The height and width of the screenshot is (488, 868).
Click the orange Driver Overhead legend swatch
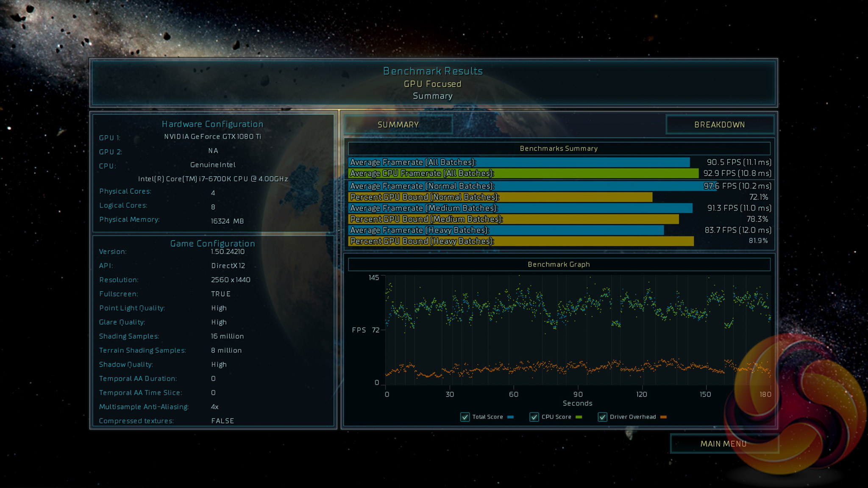click(663, 417)
